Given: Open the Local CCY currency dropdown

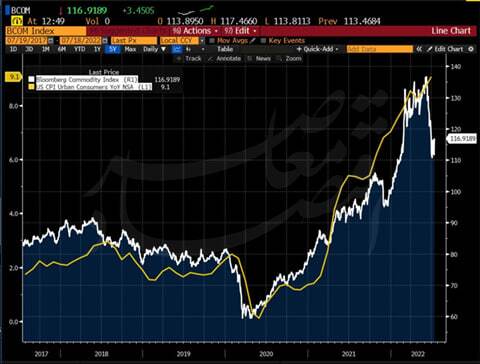Looking at the screenshot, I should [202, 41].
